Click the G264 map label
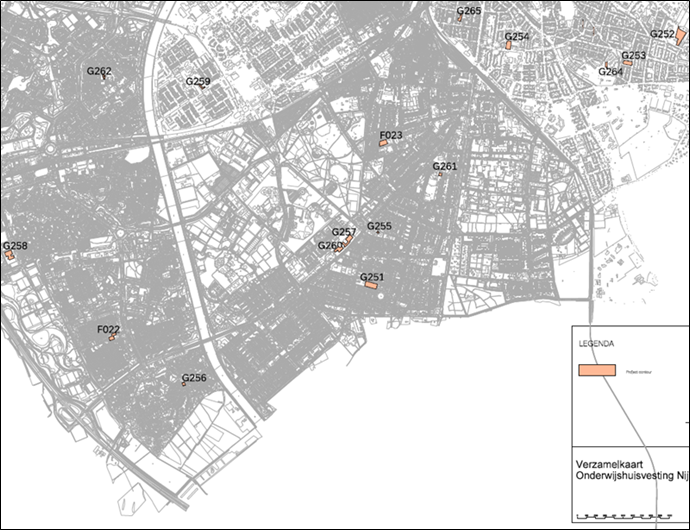 tap(610, 72)
